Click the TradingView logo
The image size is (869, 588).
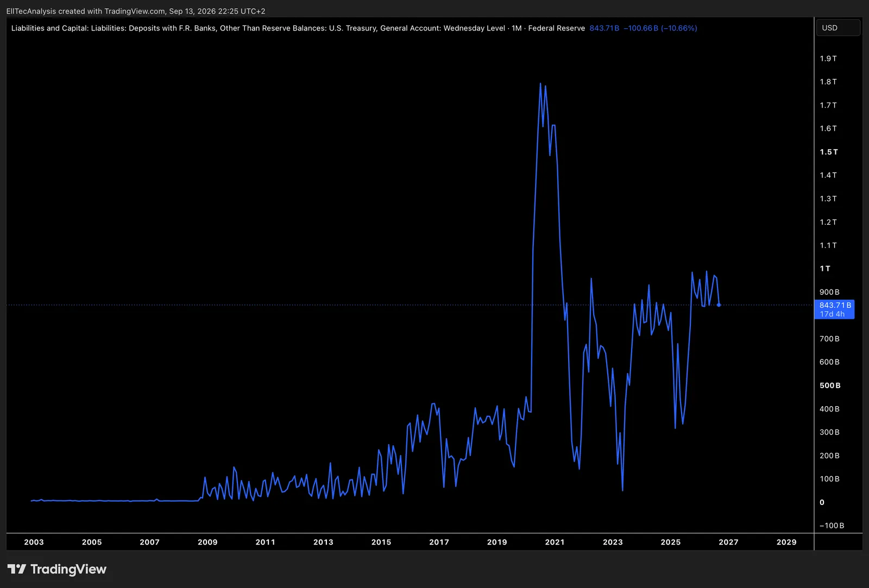[57, 569]
